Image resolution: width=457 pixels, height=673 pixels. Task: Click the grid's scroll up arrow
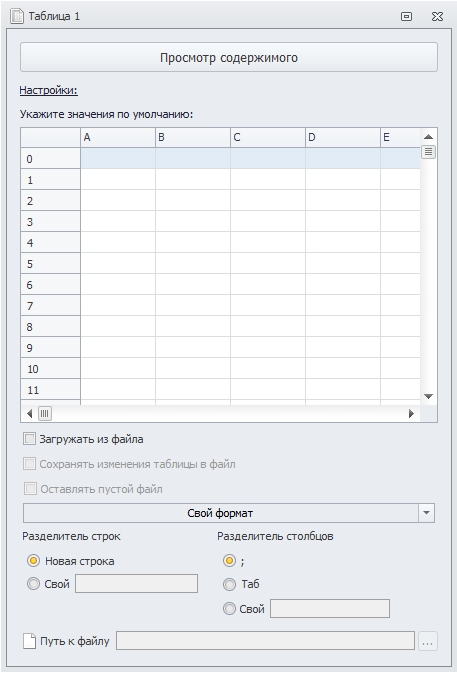pyautogui.click(x=428, y=137)
